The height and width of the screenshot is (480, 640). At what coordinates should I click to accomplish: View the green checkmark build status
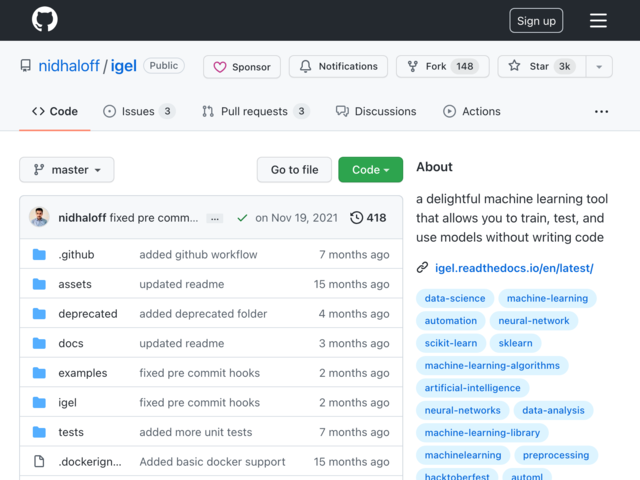coord(242,218)
